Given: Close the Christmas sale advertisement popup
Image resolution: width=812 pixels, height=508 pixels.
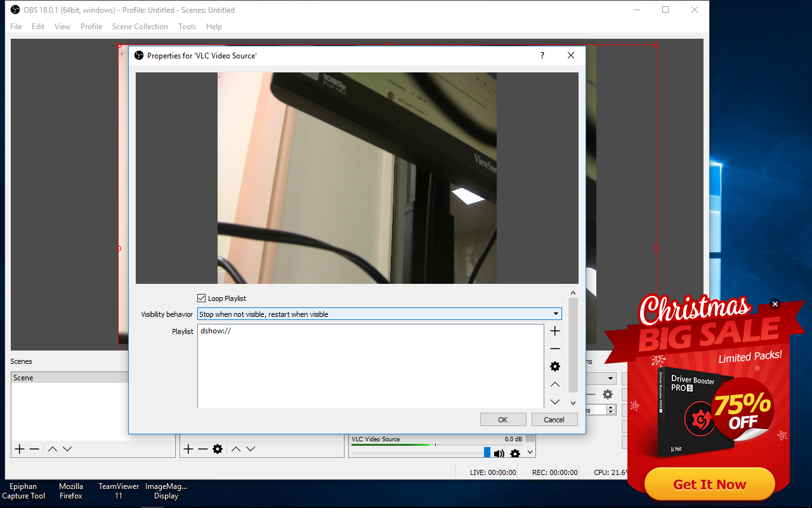Looking at the screenshot, I should click(775, 304).
